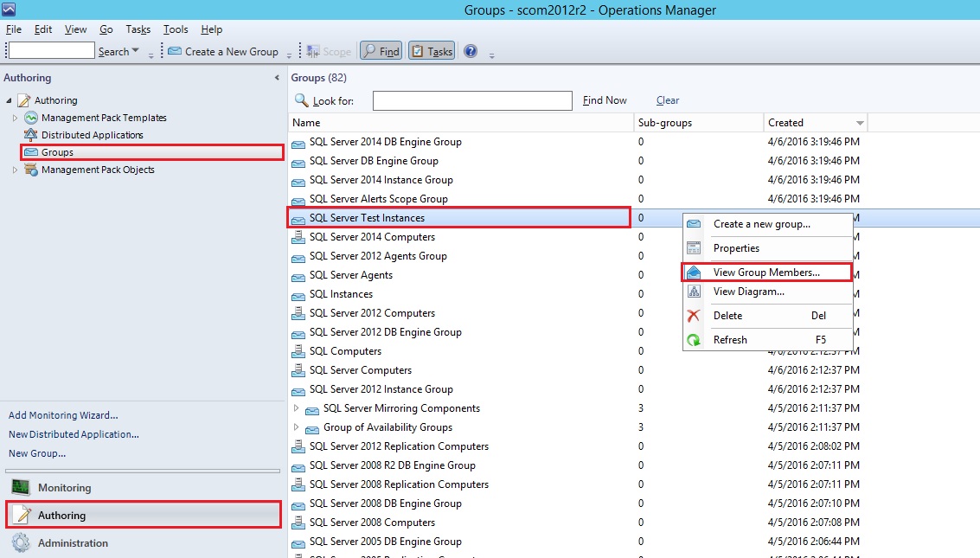The height and width of the screenshot is (558, 980).
Task: Click the Clear link
Action: [x=668, y=100]
